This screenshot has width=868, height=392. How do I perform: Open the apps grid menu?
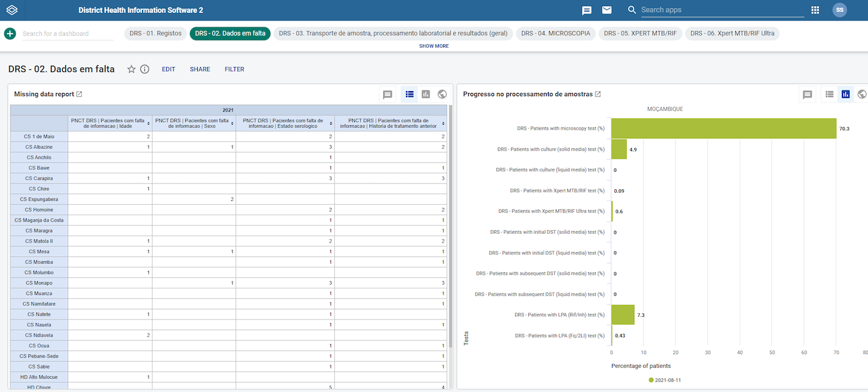(x=815, y=11)
